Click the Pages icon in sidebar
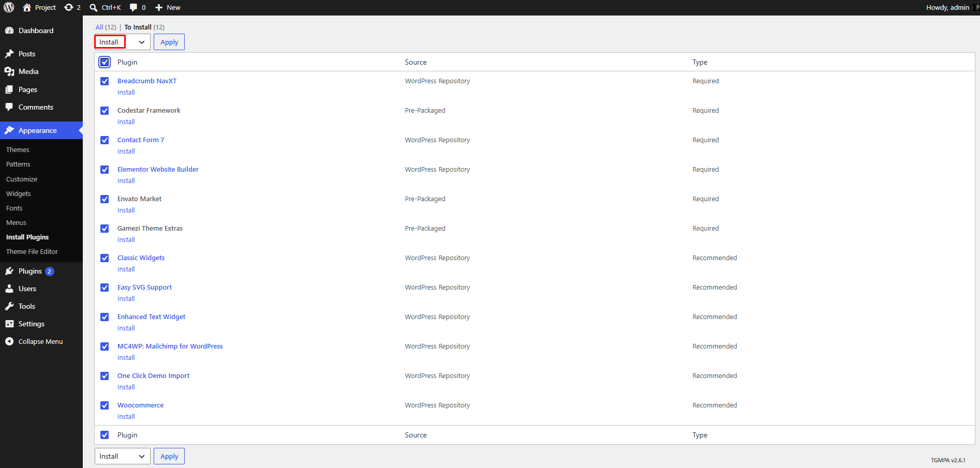 coord(9,89)
